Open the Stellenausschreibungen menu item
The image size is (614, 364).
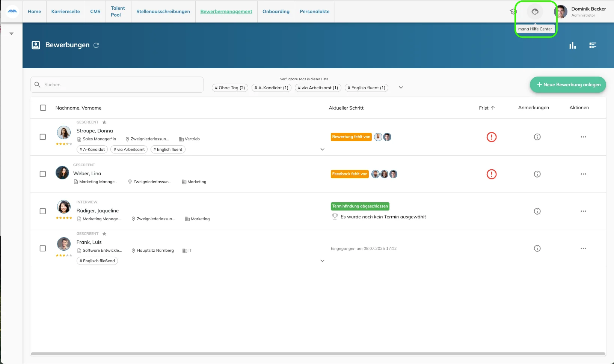click(x=163, y=12)
